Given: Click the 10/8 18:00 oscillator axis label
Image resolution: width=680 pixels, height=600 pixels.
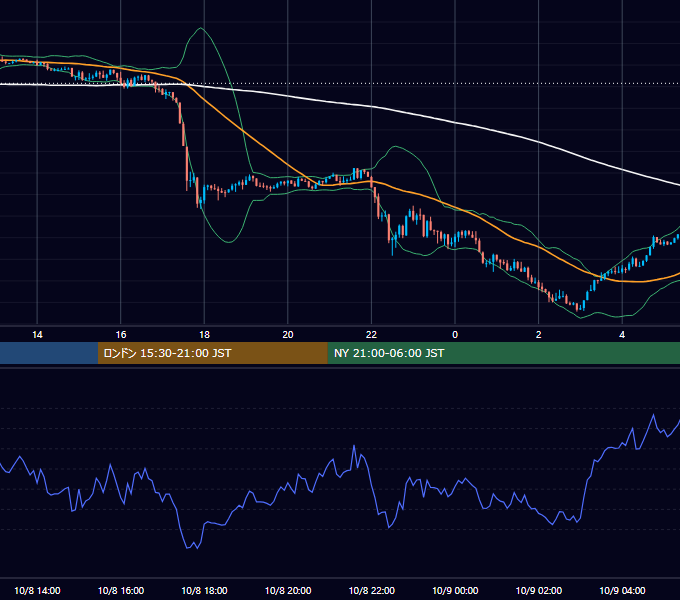Looking at the screenshot, I should 204,590.
